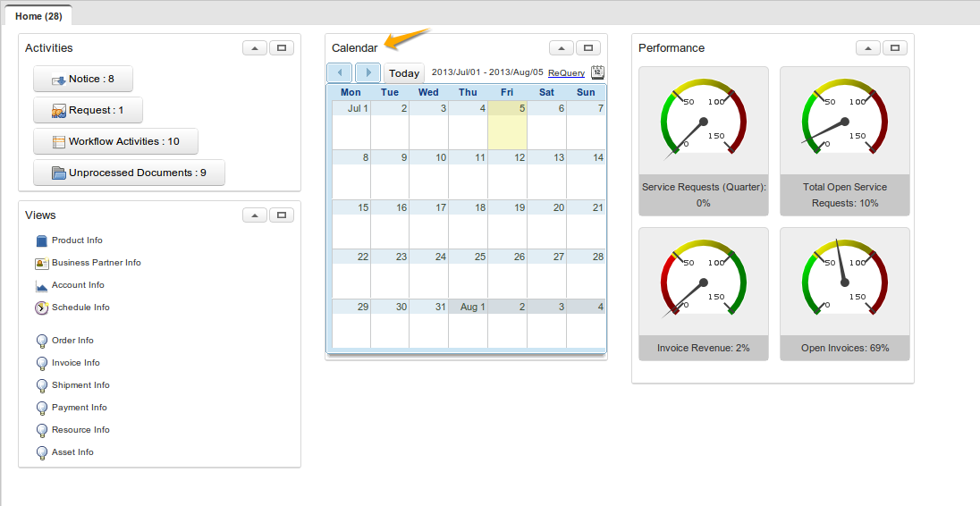Screen dimensions: 980x506
Task: Click the Workflow Activities grid icon
Action: [x=59, y=142]
